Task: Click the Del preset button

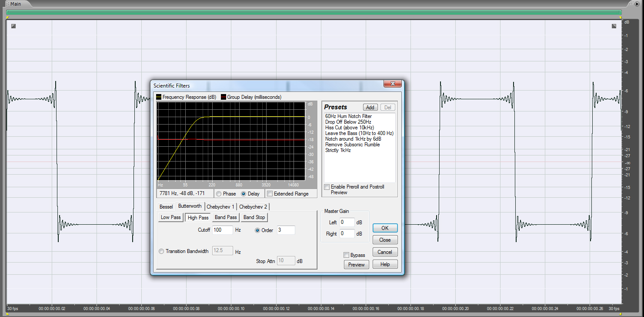Action: tap(388, 107)
